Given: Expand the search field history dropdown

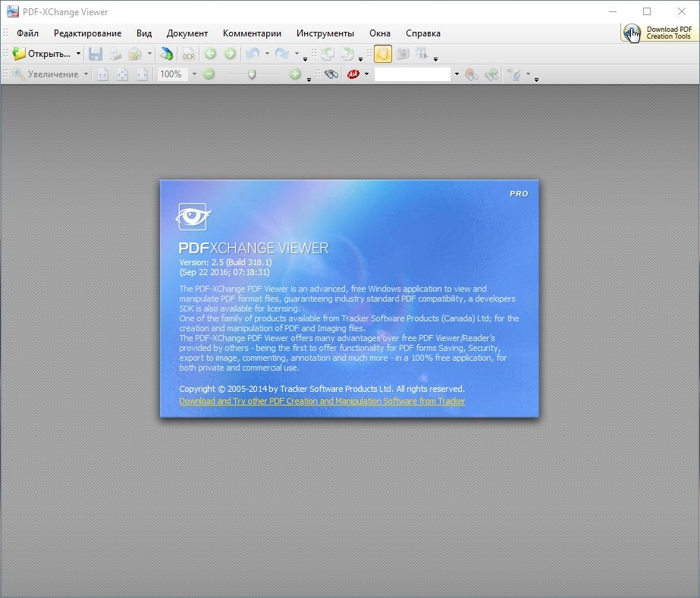Looking at the screenshot, I should coord(457,74).
